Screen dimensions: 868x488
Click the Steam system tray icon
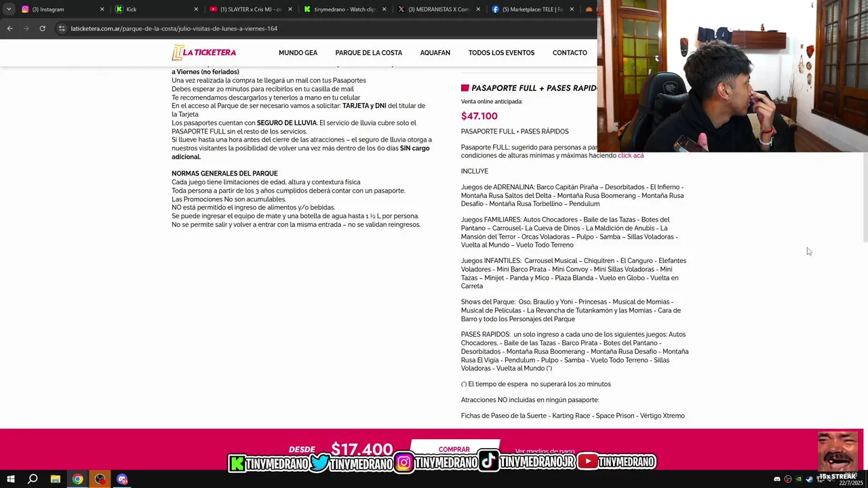point(809,479)
